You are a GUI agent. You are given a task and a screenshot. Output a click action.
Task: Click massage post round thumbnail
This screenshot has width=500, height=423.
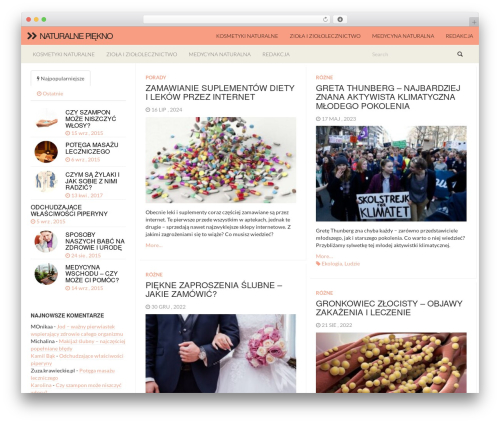coord(46,152)
